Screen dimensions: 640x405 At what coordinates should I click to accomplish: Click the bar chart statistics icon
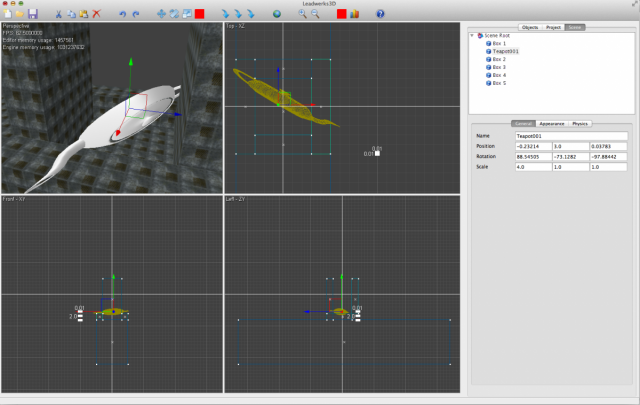tap(354, 14)
